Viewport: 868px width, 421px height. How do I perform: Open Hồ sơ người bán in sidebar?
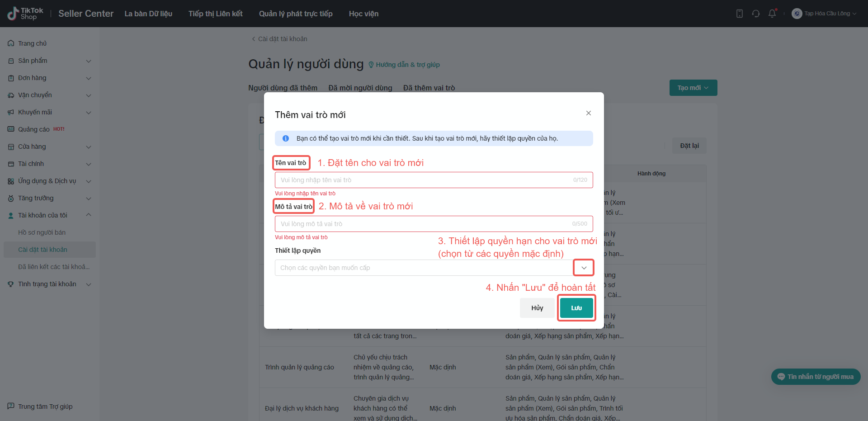pos(42,232)
